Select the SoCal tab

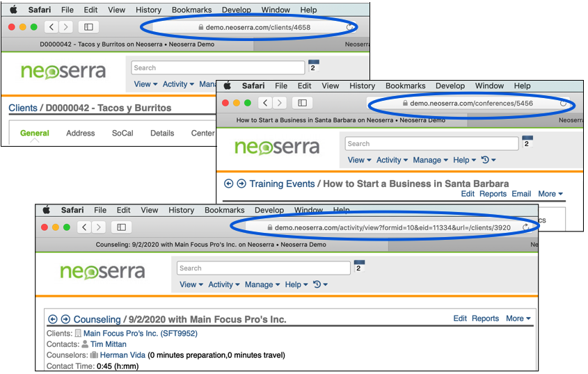pyautogui.click(x=121, y=133)
